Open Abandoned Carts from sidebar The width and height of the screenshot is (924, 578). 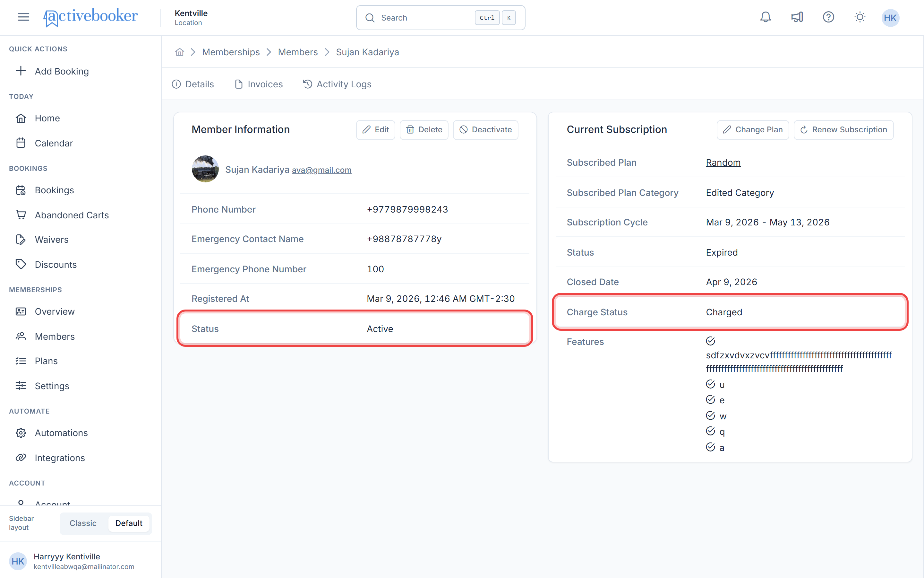[x=72, y=215]
